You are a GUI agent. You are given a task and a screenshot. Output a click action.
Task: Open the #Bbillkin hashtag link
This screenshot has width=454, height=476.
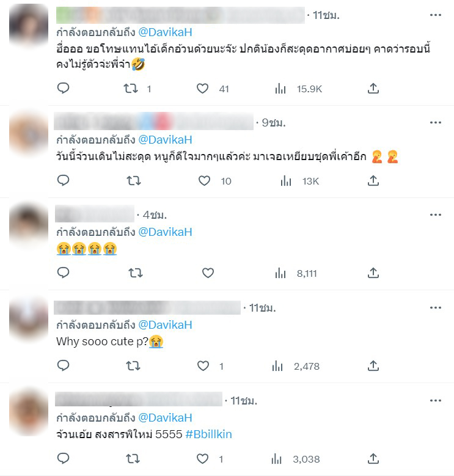tap(209, 434)
